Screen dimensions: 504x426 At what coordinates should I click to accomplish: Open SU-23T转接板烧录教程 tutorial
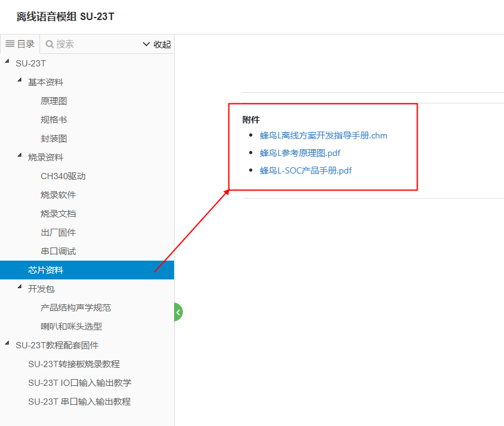[x=74, y=364]
